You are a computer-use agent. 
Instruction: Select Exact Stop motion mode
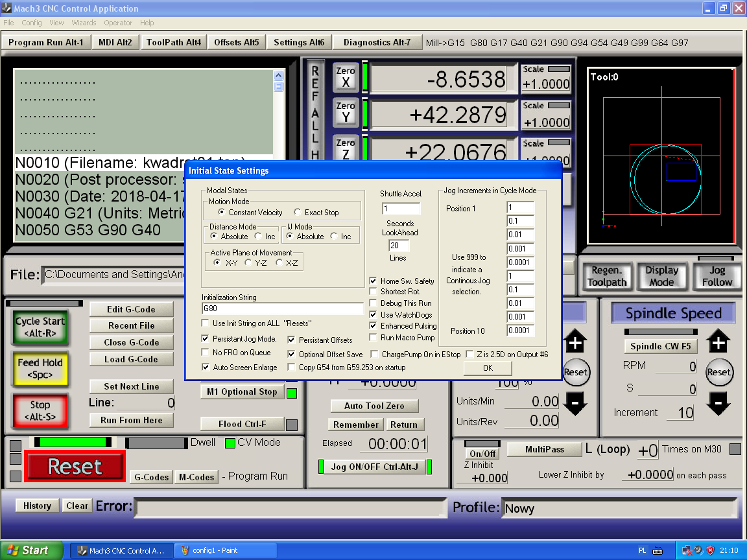click(297, 212)
